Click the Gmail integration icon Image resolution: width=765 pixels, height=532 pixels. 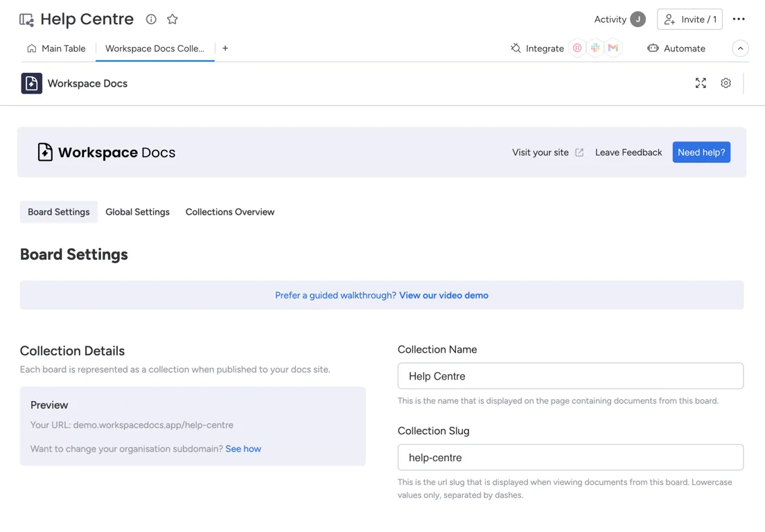coord(613,48)
